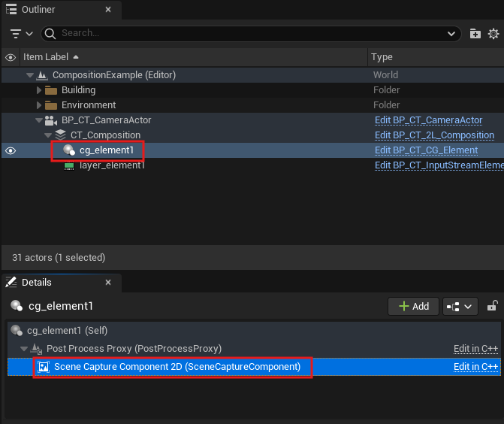The height and width of the screenshot is (424, 504).
Task: Open the Edit BP_CT_CG_Element link
Action: point(426,150)
